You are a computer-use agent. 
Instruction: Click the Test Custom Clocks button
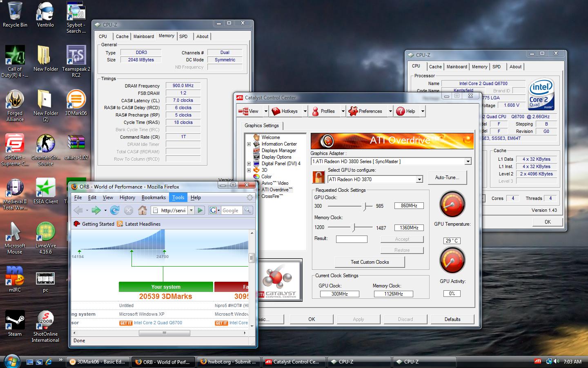370,262
